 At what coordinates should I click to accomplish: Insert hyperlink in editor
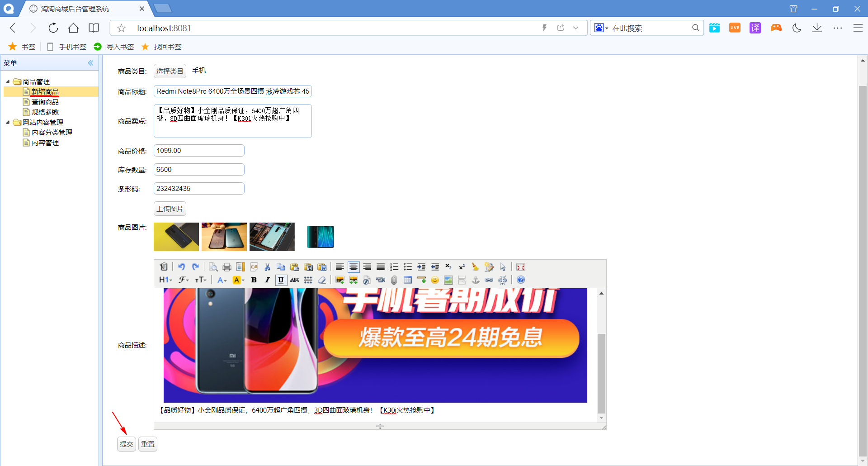(x=489, y=280)
